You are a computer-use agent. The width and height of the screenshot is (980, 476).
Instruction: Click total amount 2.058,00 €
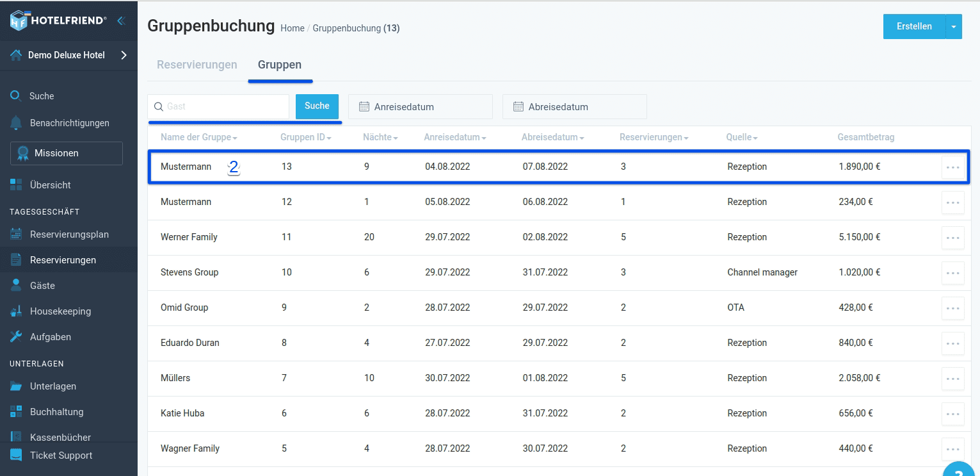pyautogui.click(x=860, y=378)
